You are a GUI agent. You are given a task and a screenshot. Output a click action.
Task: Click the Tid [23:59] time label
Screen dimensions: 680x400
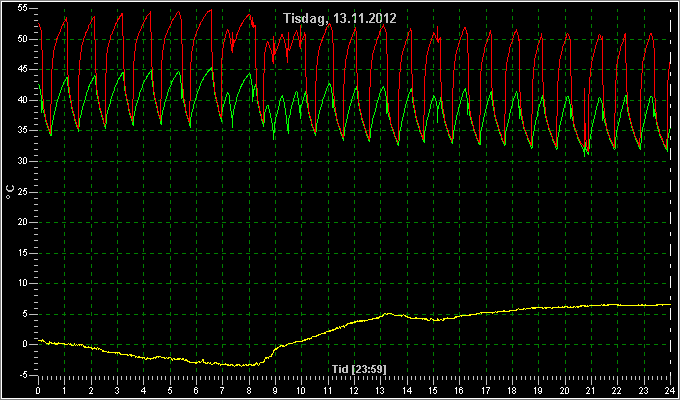point(359,369)
